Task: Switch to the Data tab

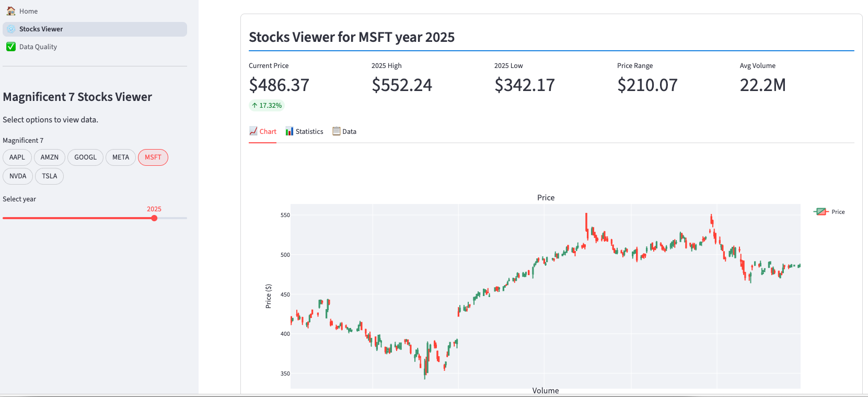Action: (x=344, y=132)
